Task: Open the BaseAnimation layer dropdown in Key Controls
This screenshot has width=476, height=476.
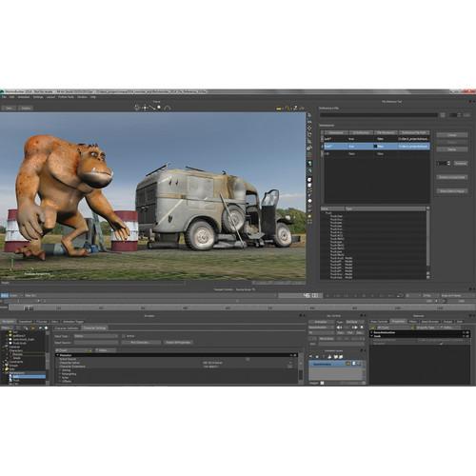Action: pyautogui.click(x=321, y=327)
